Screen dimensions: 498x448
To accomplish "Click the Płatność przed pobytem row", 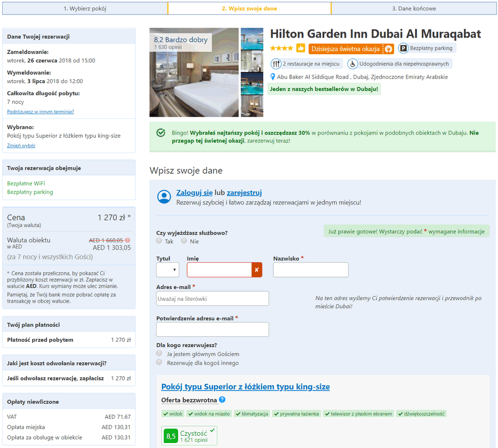I will click(69, 340).
